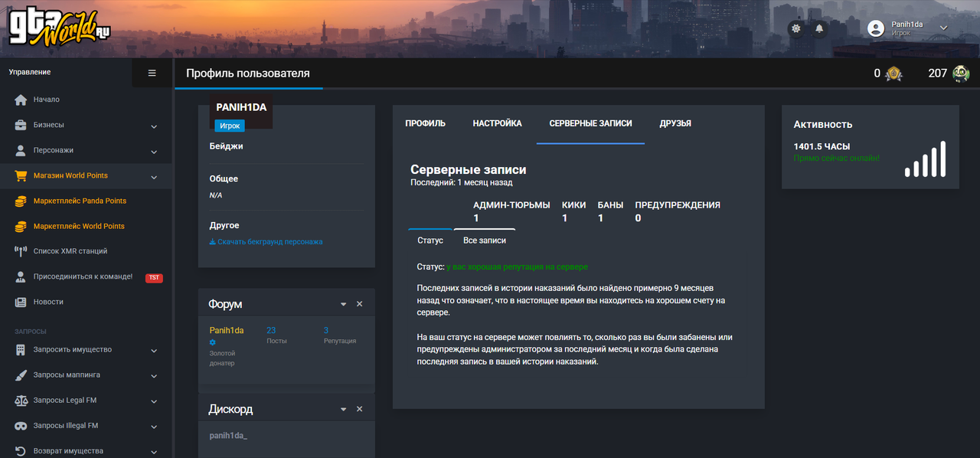Open the user account dropdown arrow
Image resolution: width=980 pixels, height=458 pixels.
click(x=943, y=28)
